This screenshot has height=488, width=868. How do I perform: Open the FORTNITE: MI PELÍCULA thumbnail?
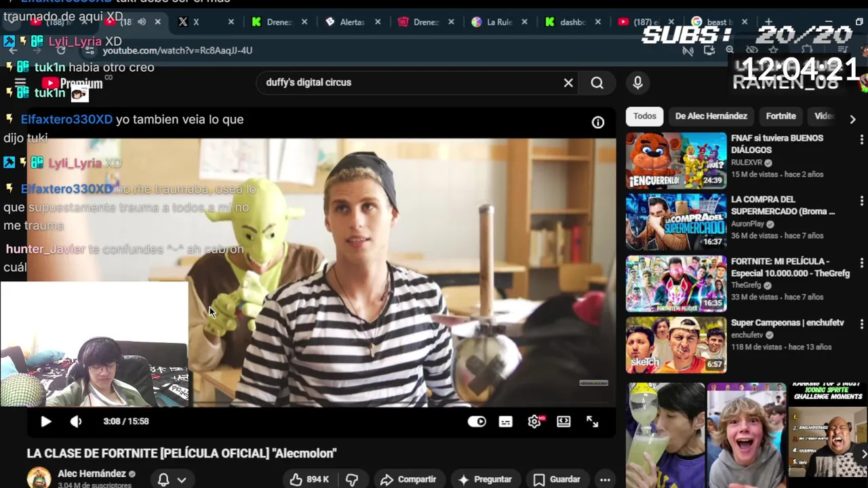point(676,283)
